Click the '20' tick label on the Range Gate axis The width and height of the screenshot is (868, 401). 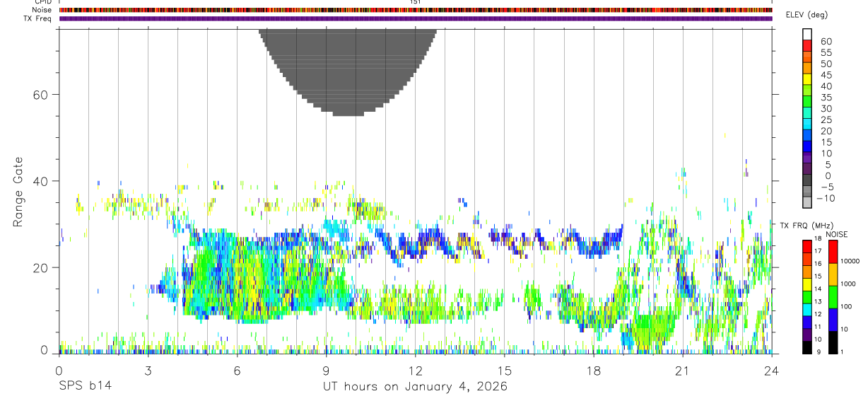42,267
